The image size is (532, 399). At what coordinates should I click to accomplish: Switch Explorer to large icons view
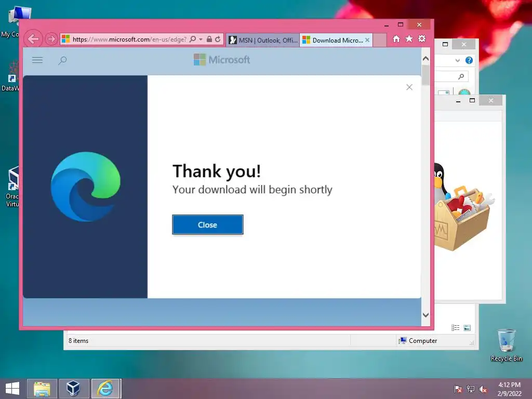[x=467, y=327]
